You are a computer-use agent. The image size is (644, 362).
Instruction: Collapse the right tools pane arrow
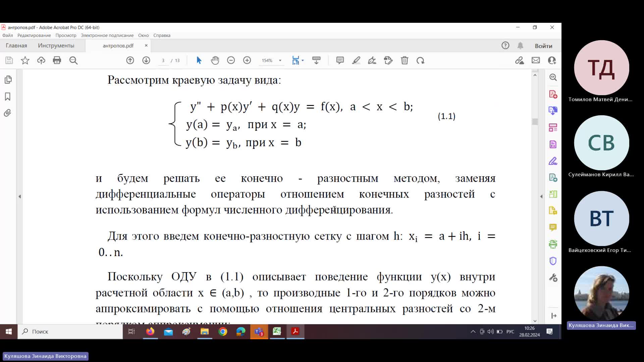point(541,196)
